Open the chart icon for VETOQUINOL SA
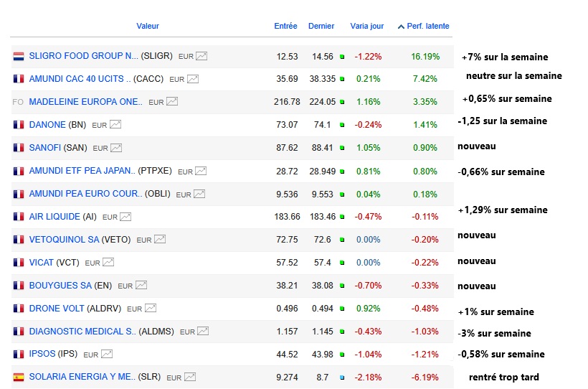This screenshot has height=389, width=588. 160,240
